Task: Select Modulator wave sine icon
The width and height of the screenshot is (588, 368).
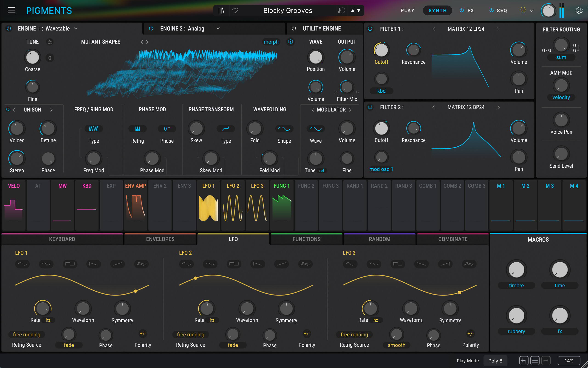Action: tap(316, 129)
